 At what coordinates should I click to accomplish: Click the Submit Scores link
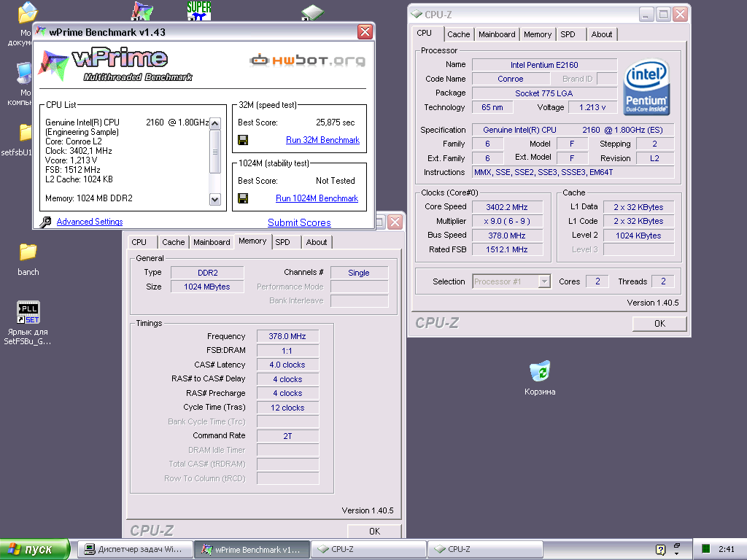click(299, 222)
